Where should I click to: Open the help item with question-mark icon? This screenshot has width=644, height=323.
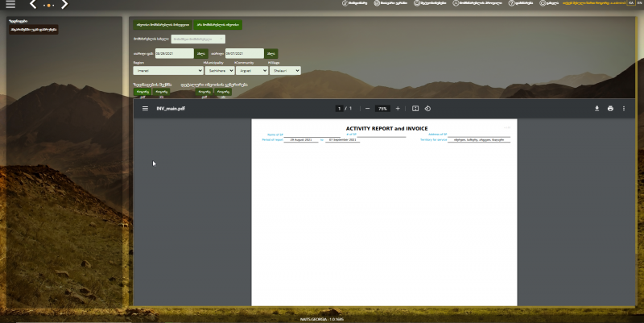[x=520, y=3]
